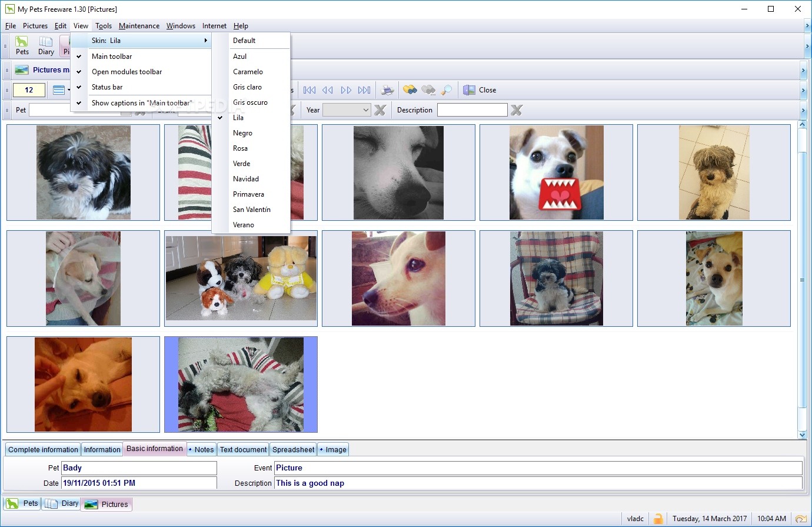Pick the Verano skin
812x527 pixels.
(251, 225)
